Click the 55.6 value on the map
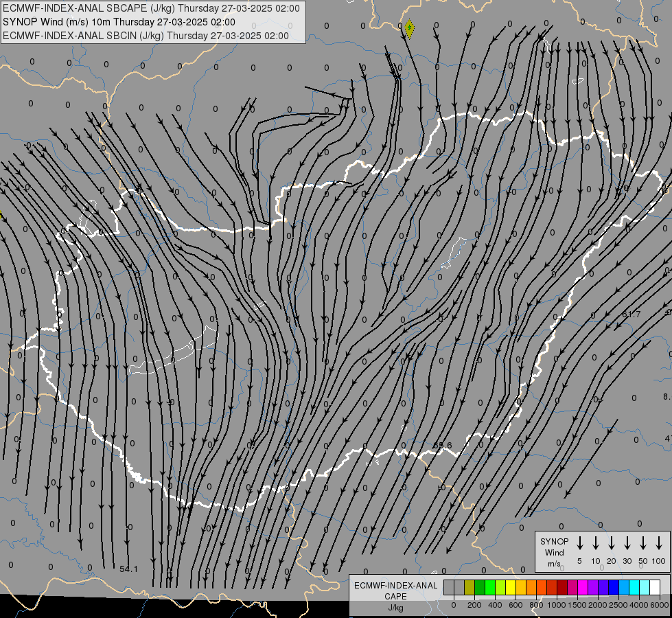672x618 pixels. click(x=442, y=446)
